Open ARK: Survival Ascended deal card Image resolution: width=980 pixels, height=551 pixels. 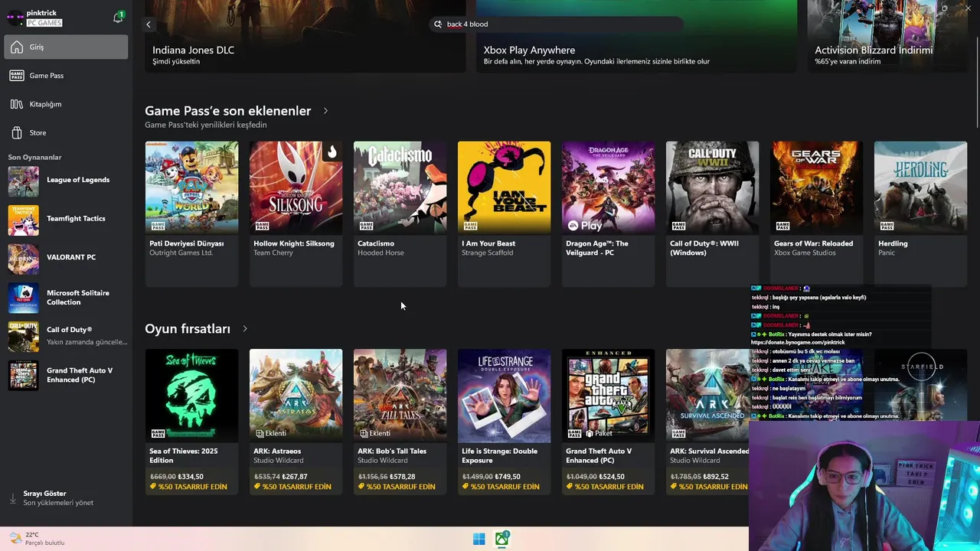(708, 422)
